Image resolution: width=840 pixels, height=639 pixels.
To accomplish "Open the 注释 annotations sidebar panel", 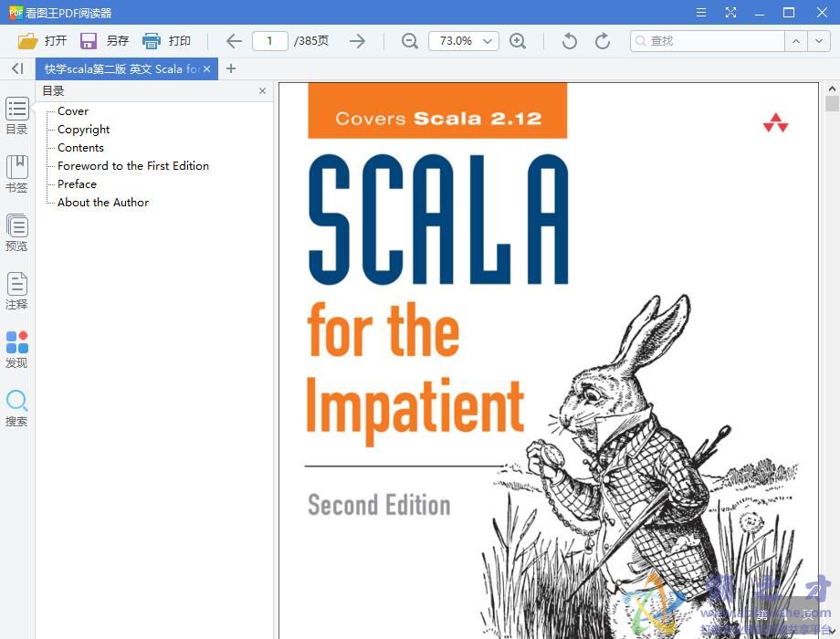I will point(17,291).
